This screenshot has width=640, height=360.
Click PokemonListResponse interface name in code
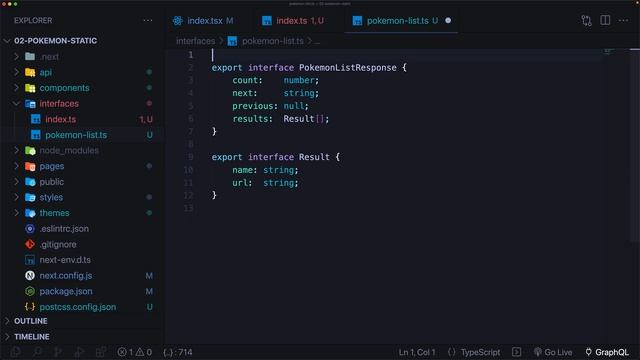[x=347, y=68]
